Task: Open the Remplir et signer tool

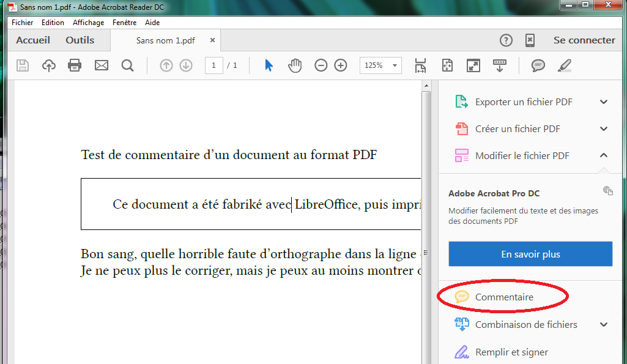Action: coord(511,352)
